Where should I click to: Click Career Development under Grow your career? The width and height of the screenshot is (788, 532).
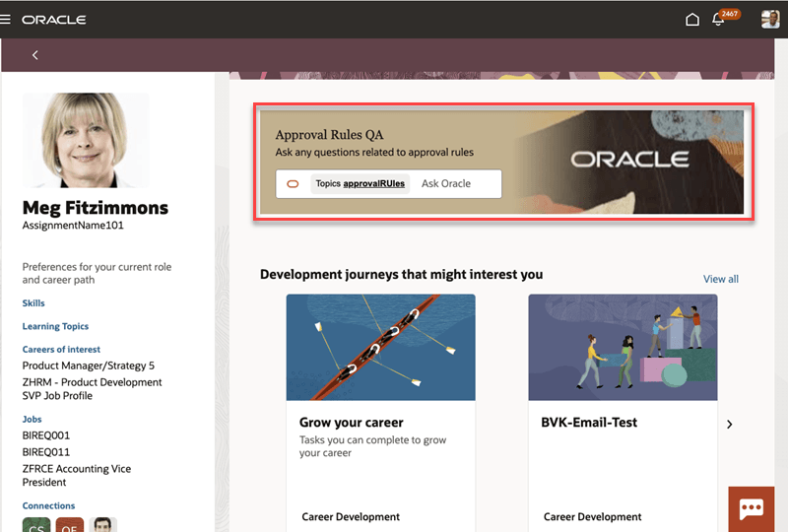(351, 517)
